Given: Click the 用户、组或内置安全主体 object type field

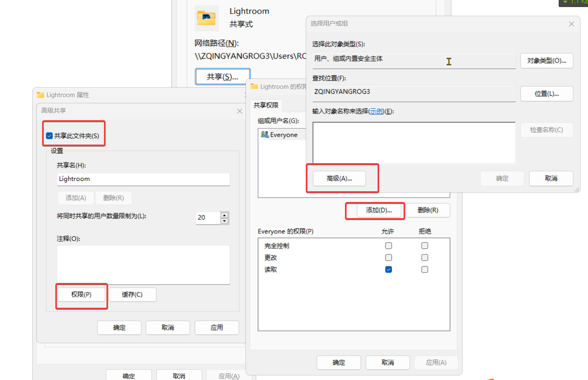Looking at the screenshot, I should coord(414,60).
